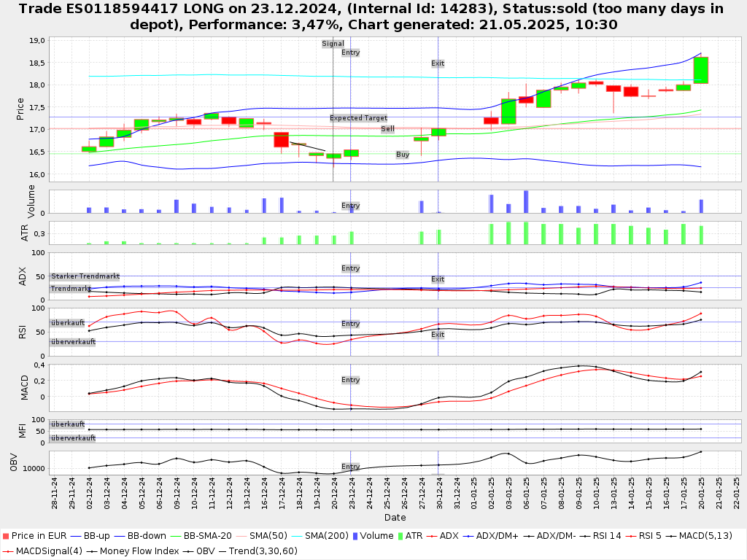This screenshot has width=747, height=560.
Task: Click the überverkauft label in the MFI panel
Action: [73, 438]
